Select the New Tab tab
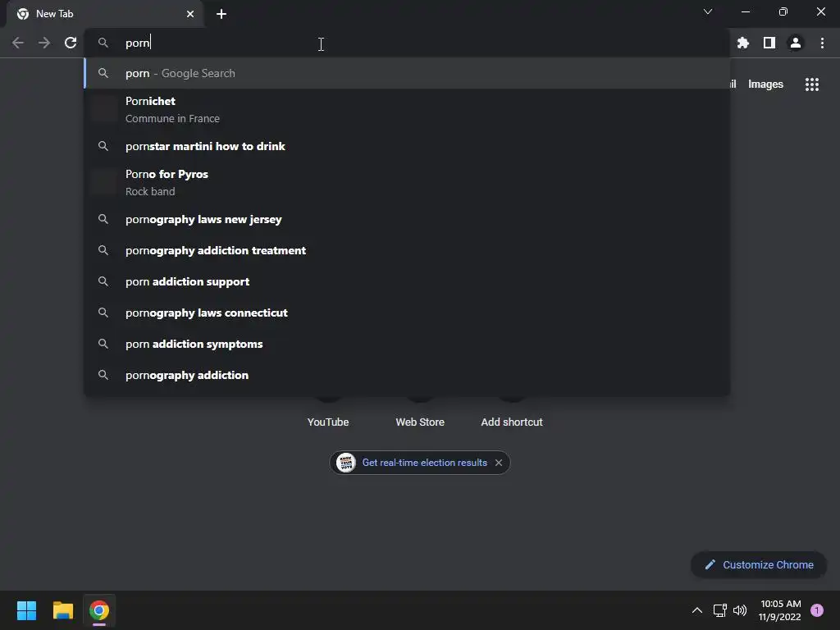The image size is (840, 630). [106, 14]
